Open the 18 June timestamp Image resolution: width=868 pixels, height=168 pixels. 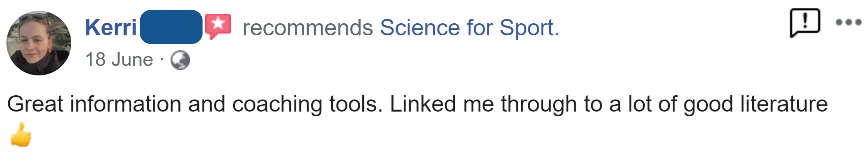click(x=119, y=60)
